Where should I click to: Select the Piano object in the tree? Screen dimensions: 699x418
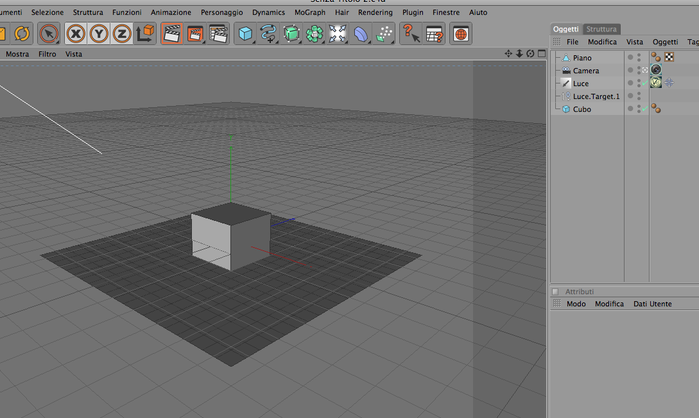(582, 58)
